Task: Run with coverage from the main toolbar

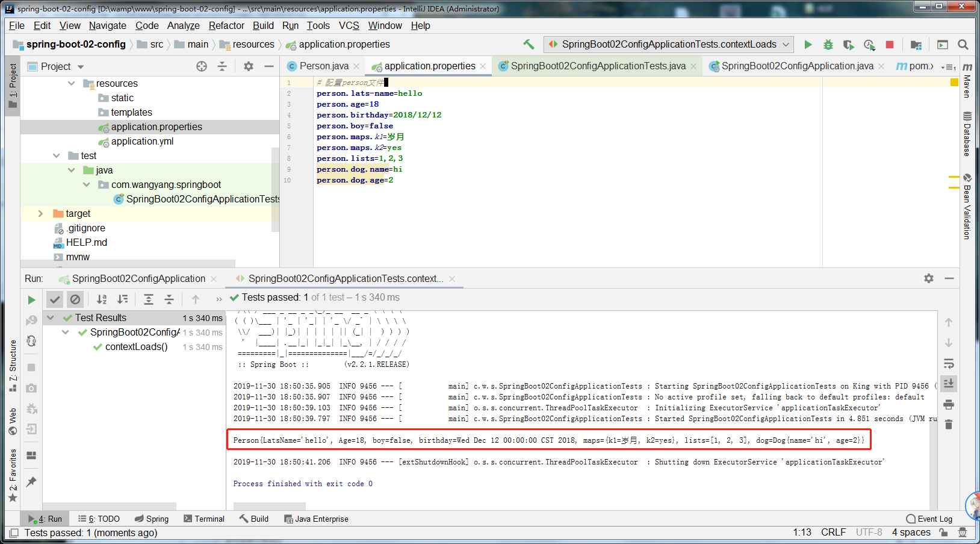Action: (849, 45)
